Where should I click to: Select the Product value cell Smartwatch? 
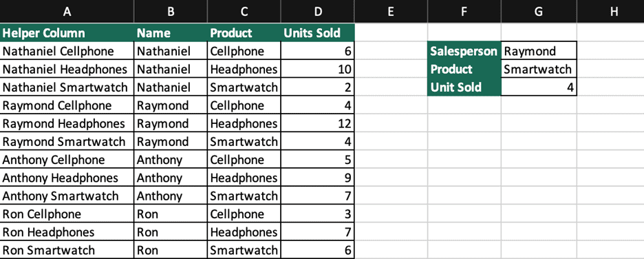(x=539, y=69)
